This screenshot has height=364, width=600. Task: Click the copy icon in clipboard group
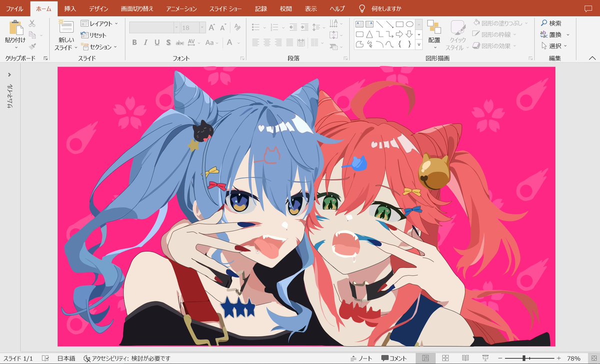(x=32, y=35)
